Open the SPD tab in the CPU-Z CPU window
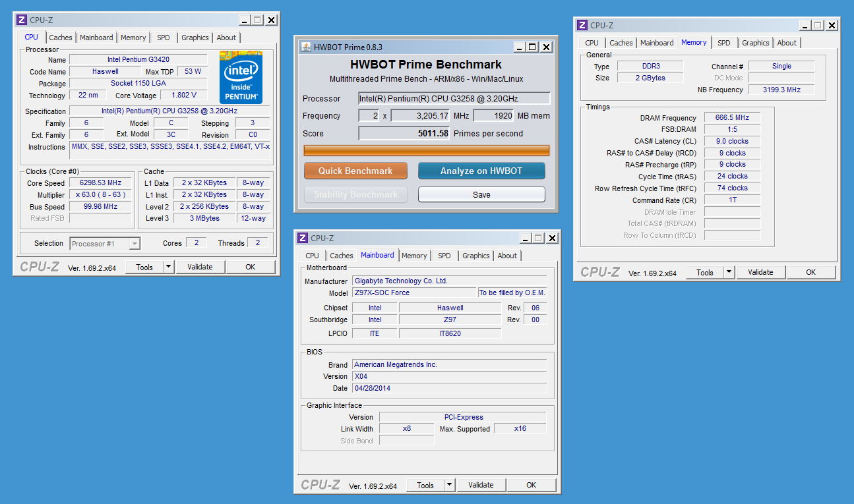 pyautogui.click(x=163, y=38)
